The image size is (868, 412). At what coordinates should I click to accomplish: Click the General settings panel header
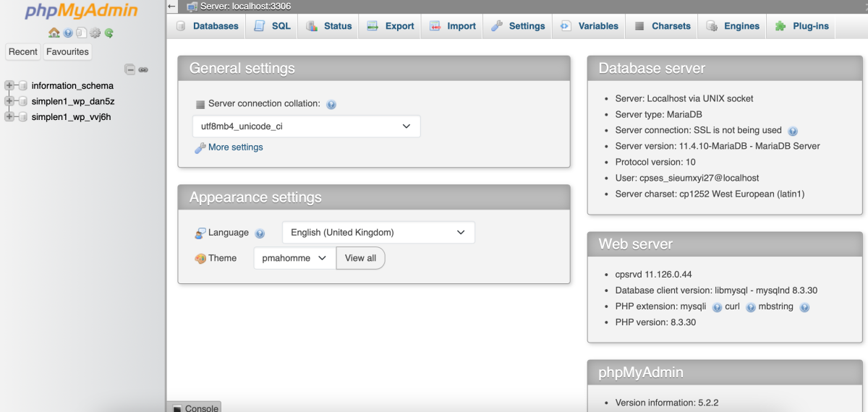374,69
